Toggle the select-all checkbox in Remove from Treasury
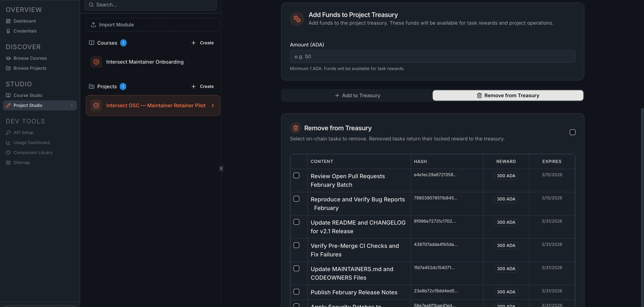The width and height of the screenshot is (644, 307). (572, 132)
